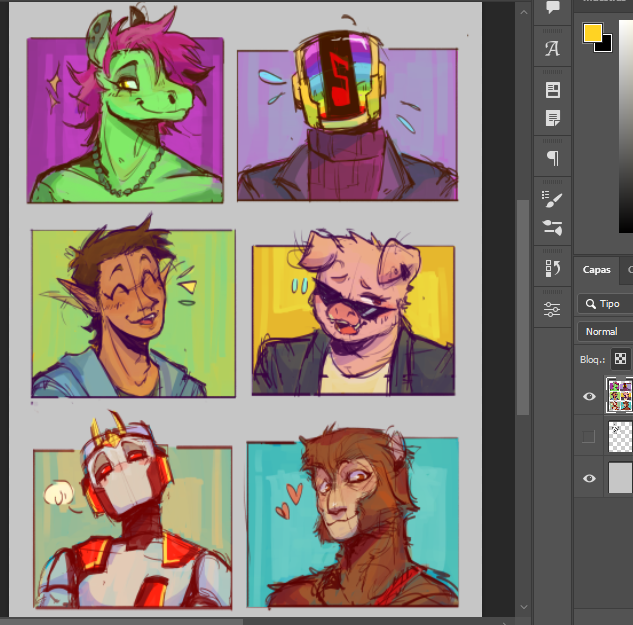
Task: Open the Adjustments sliders panel icon
Action: coord(552,309)
